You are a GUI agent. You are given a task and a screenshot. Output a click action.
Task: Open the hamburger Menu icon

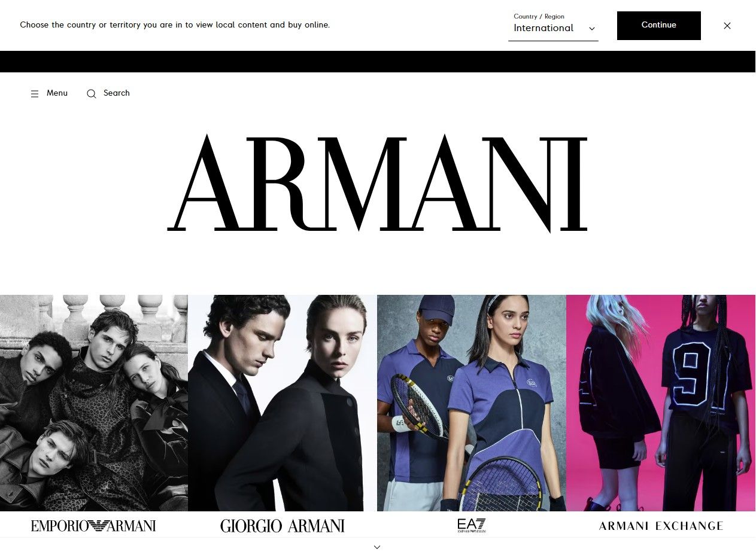[x=35, y=94]
